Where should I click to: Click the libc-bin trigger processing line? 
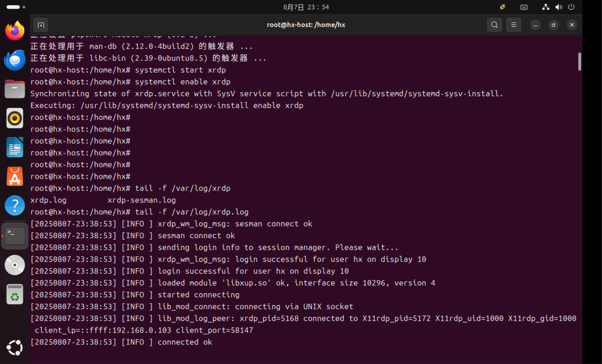(148, 58)
